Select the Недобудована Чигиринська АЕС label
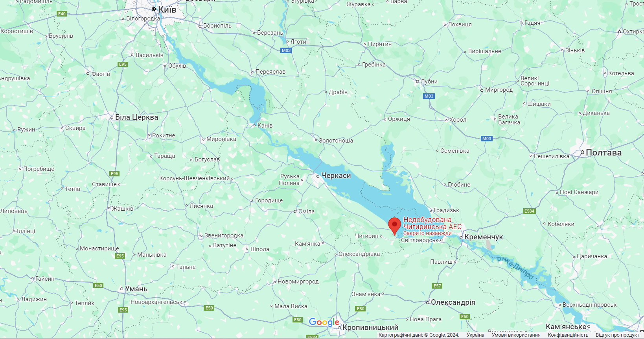Screen dimensions: 644x339 coord(432,223)
